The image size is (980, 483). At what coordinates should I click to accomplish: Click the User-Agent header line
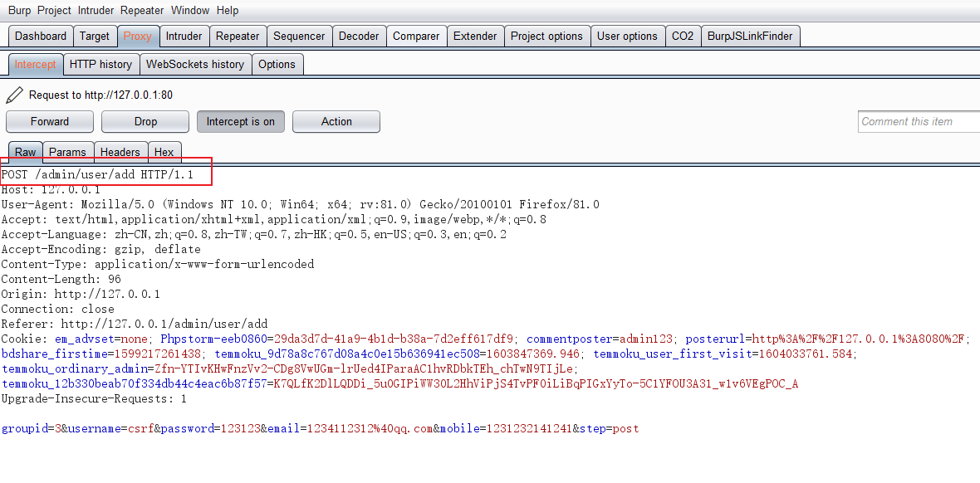pos(300,204)
